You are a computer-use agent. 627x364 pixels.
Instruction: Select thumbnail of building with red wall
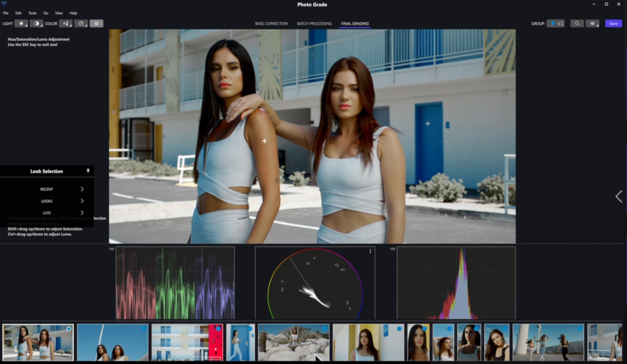tap(187, 342)
